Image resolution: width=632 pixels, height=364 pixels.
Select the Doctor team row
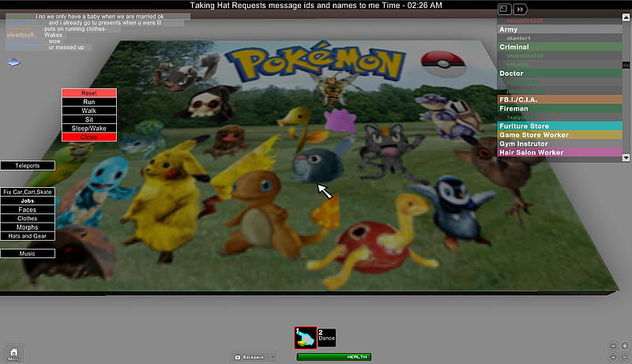point(559,73)
